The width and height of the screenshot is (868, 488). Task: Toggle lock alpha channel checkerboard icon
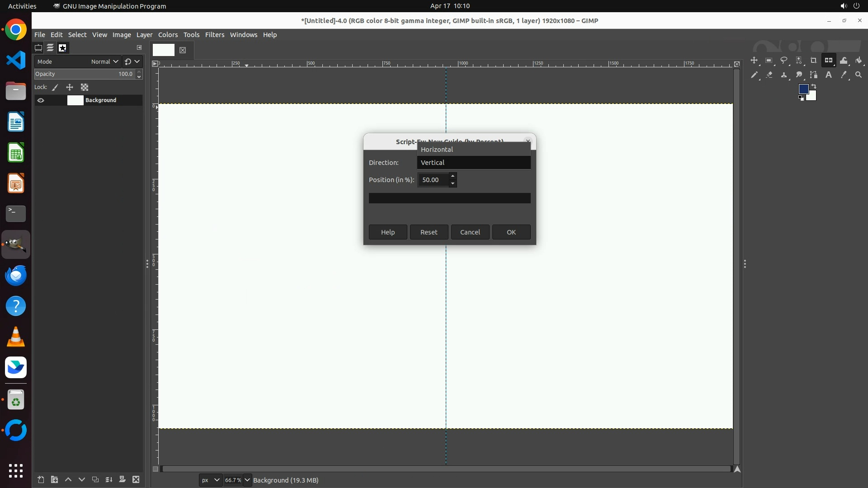pyautogui.click(x=85, y=87)
